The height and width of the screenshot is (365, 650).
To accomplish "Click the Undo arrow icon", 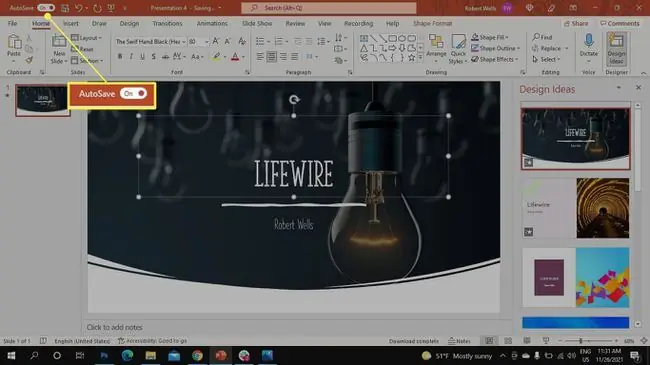I will tap(79, 8).
